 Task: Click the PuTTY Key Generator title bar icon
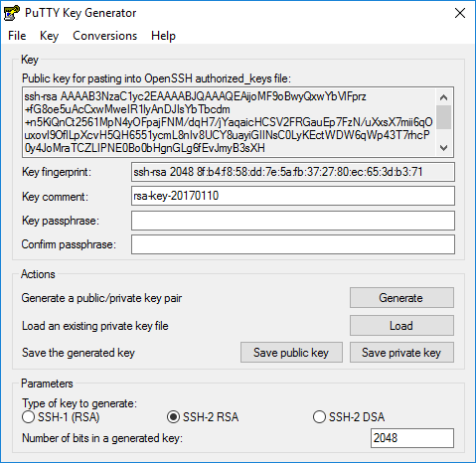pyautogui.click(x=12, y=13)
